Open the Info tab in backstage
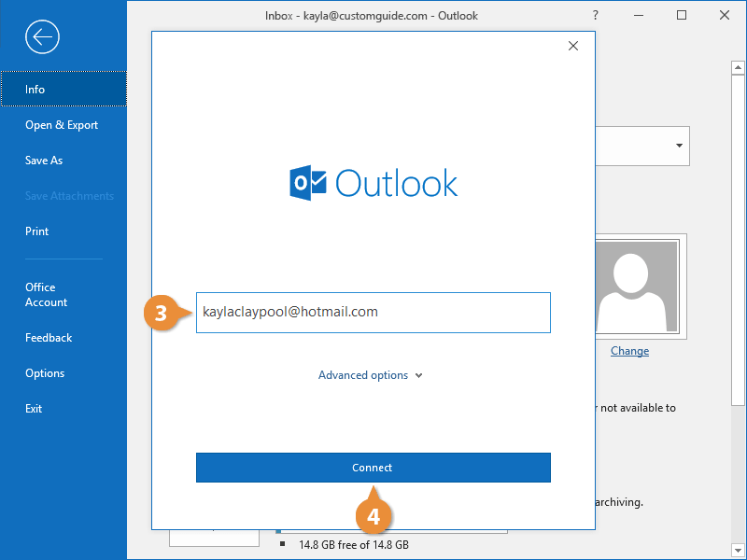 pos(63,89)
